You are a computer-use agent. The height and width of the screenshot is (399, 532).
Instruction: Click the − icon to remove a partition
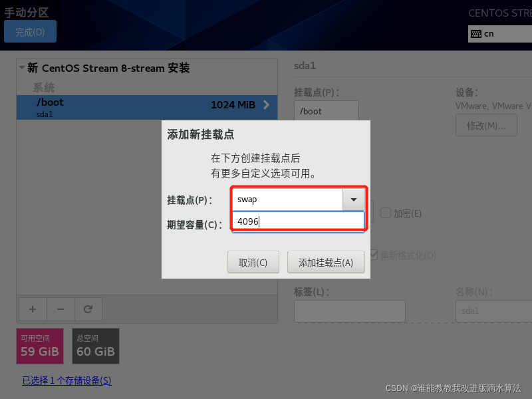click(x=60, y=309)
